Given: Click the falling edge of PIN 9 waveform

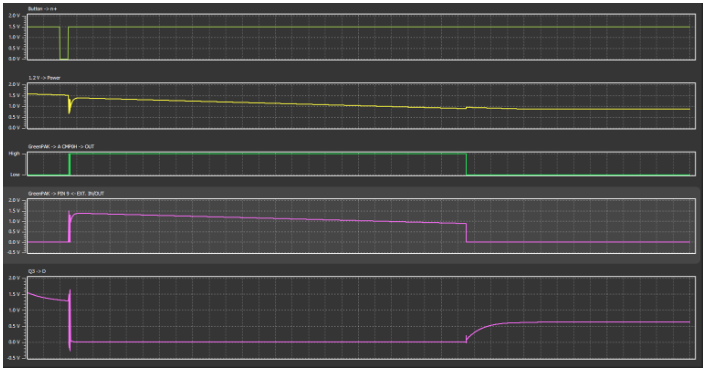Looking at the screenshot, I should click(x=466, y=233).
